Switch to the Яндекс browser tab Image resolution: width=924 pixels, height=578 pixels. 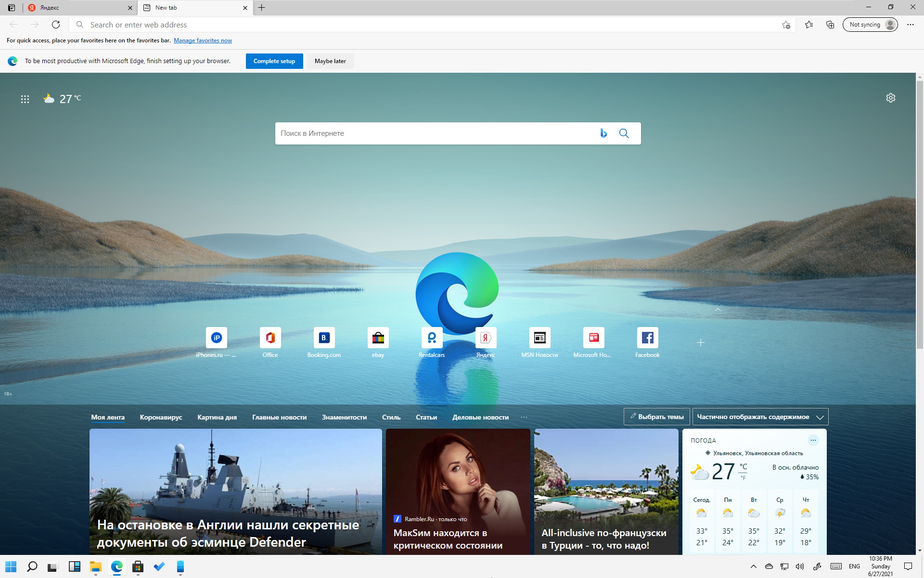coord(80,8)
